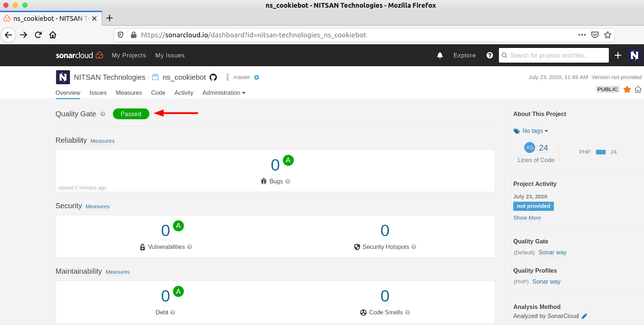Open the user avatar menu in header
The image size is (644, 325).
(x=634, y=56)
